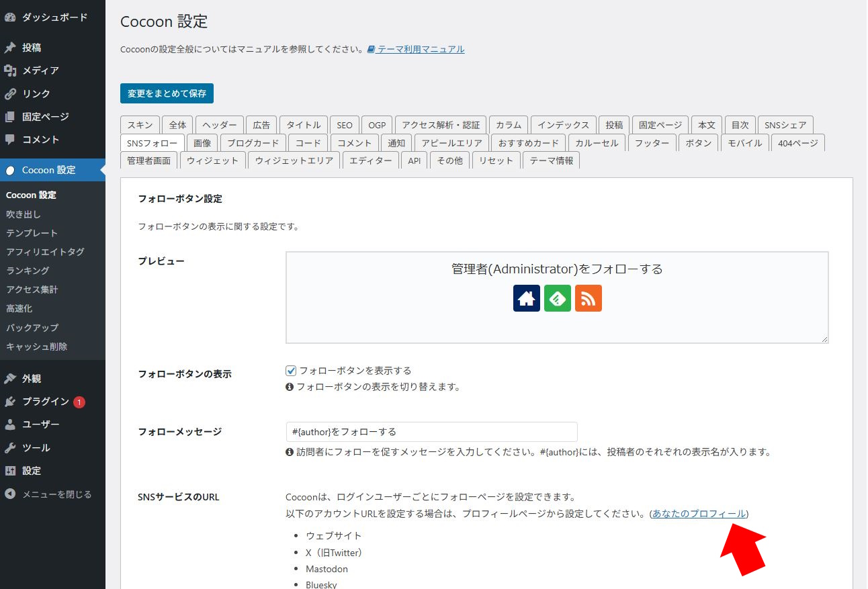
Task: Open 吹き出し submenu item
Action: [x=24, y=214]
